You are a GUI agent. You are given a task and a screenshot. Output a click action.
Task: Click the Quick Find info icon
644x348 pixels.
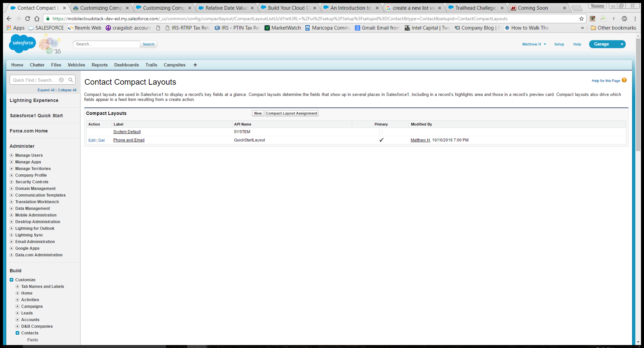61,80
